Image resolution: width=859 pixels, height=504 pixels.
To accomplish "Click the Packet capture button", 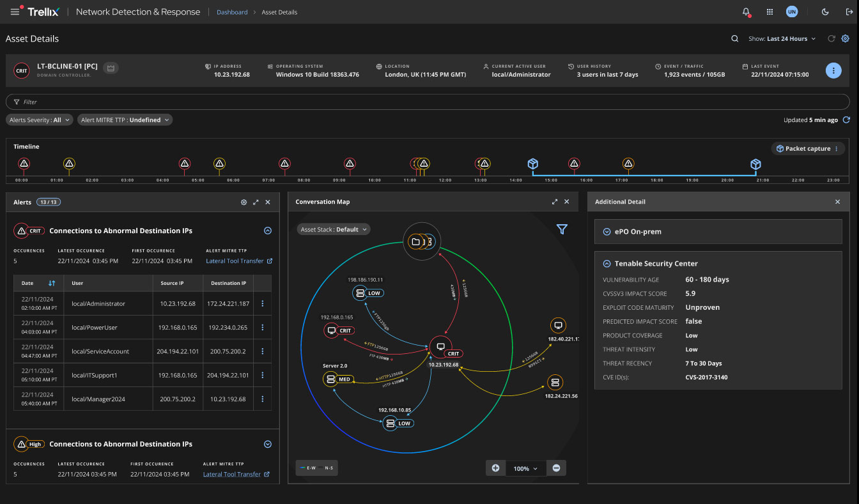I will pos(807,149).
